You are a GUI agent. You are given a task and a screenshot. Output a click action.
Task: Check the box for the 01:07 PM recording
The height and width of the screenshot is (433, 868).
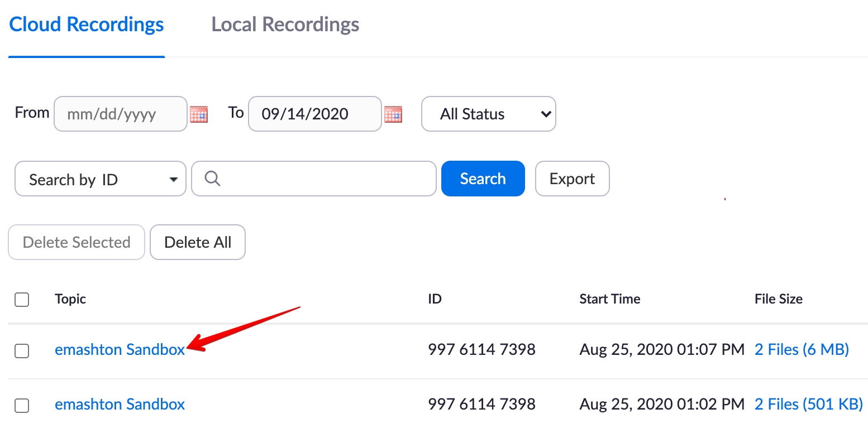click(22, 350)
